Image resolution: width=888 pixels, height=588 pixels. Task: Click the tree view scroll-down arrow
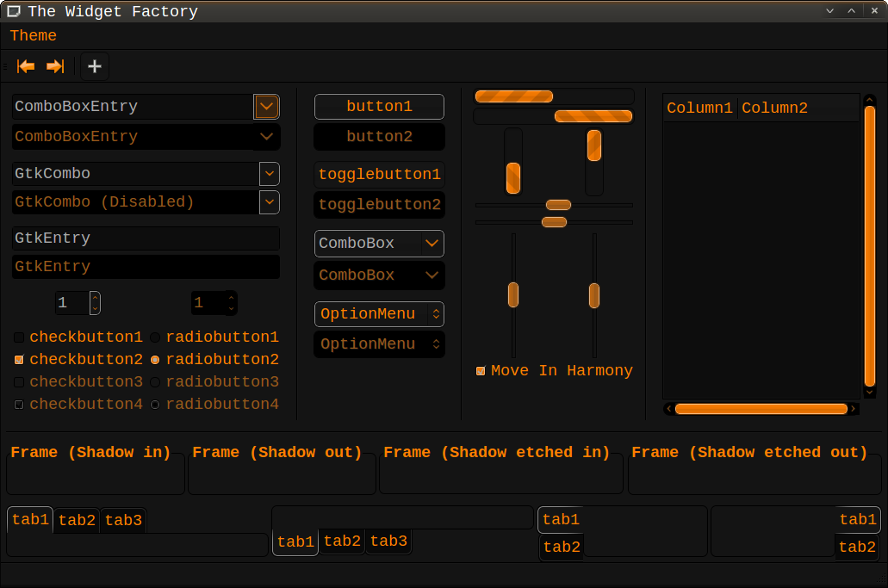[870, 393]
